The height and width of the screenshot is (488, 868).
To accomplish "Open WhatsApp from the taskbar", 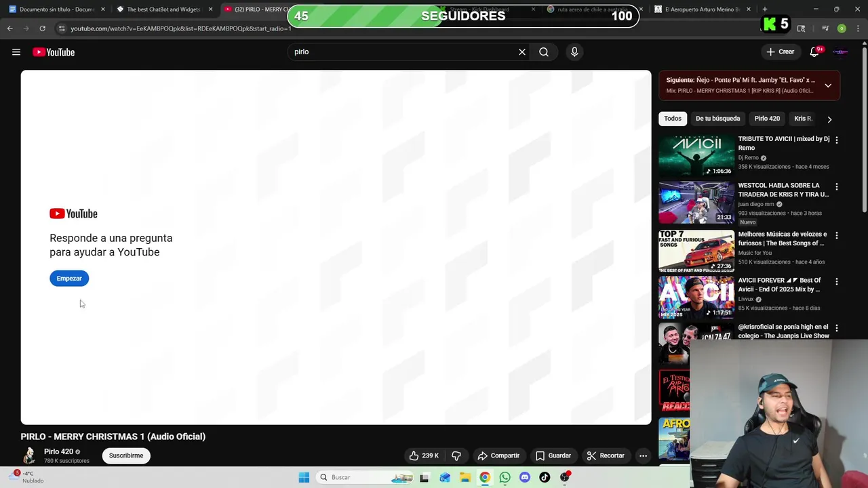I will (x=505, y=477).
